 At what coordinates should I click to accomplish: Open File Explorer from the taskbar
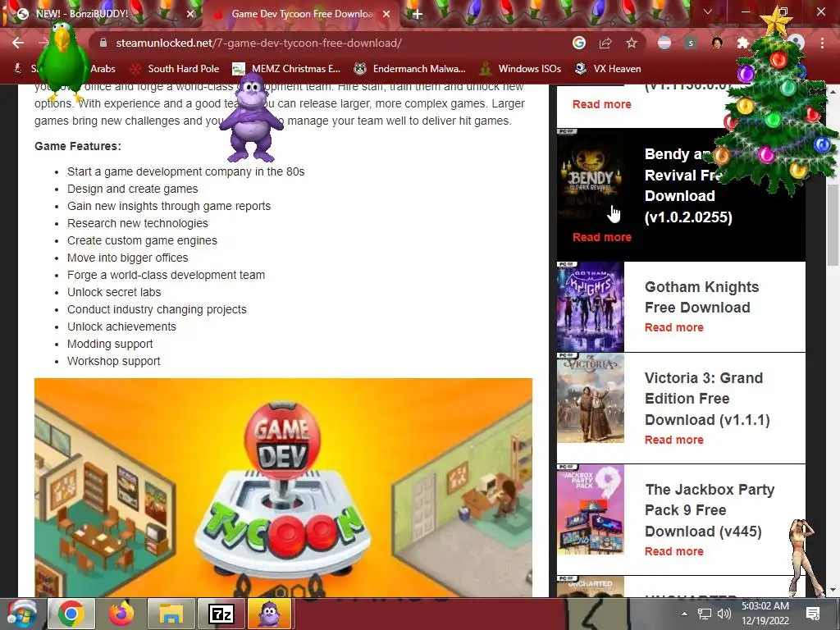pos(171,614)
